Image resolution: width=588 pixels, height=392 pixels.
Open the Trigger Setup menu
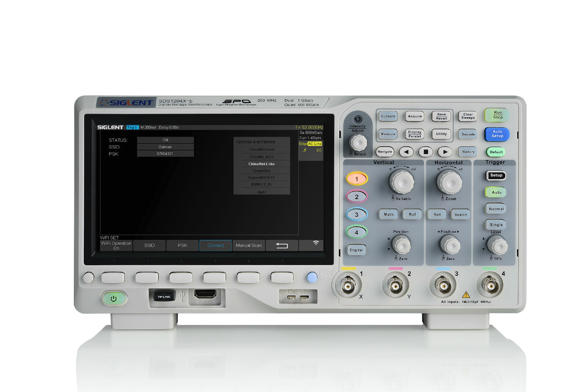496,175
